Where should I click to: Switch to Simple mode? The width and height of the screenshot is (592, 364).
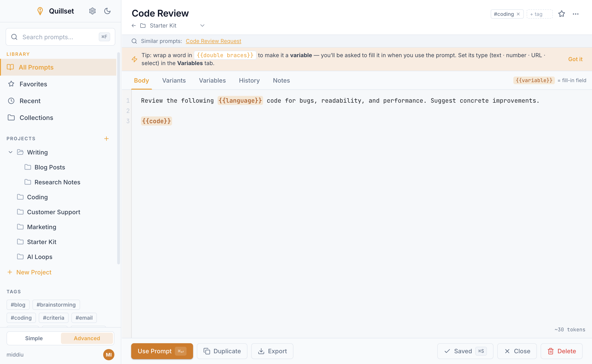pyautogui.click(x=34, y=338)
